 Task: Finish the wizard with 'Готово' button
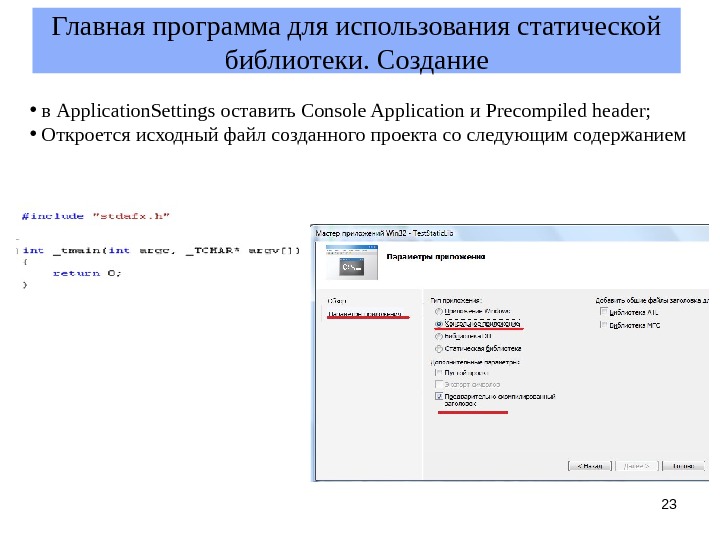683,466
